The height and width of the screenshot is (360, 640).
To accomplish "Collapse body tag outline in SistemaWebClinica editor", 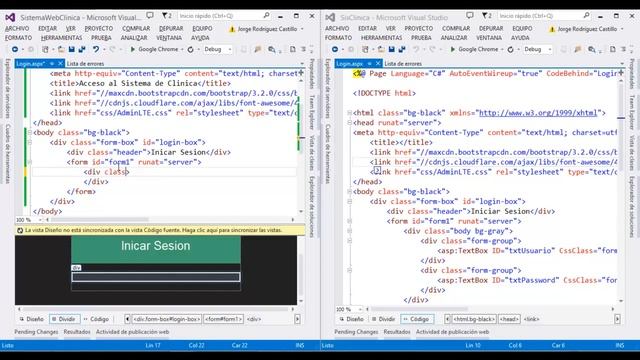I will click(x=30, y=133).
